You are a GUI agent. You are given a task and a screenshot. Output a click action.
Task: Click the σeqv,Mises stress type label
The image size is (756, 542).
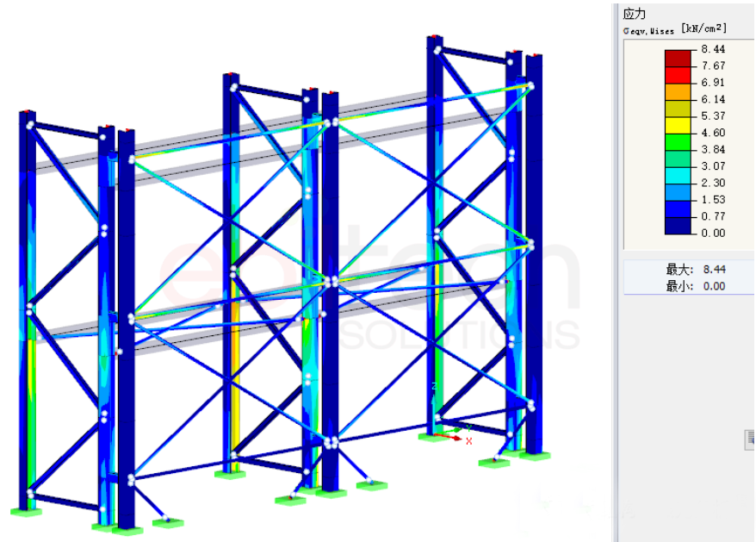(x=649, y=30)
